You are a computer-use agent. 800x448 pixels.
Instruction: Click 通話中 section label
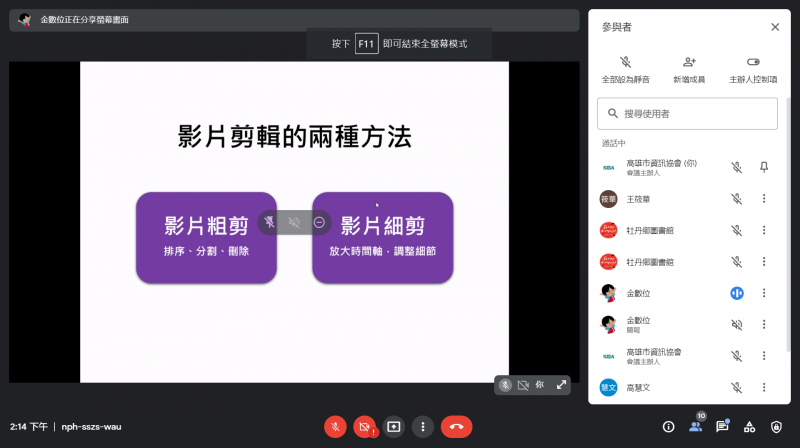click(x=613, y=143)
